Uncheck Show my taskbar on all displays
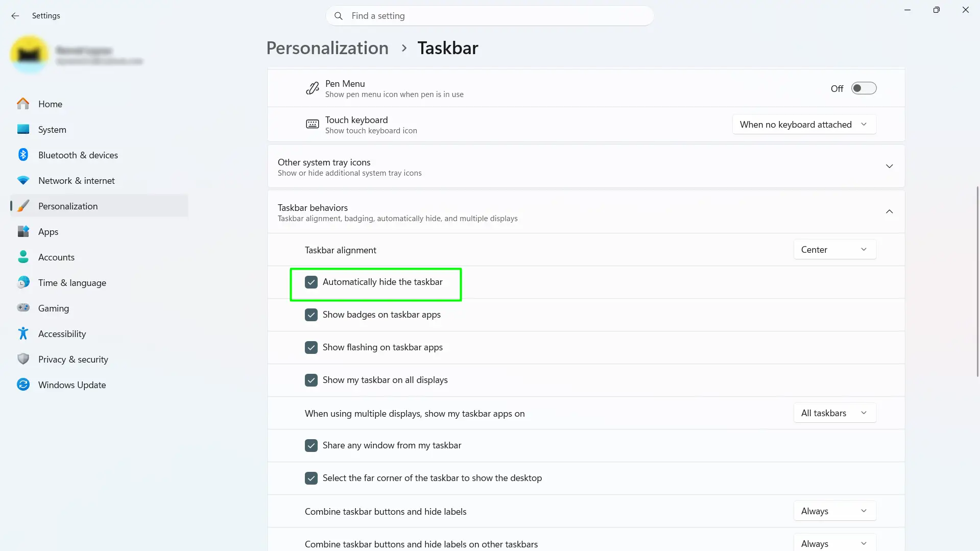 pyautogui.click(x=311, y=380)
